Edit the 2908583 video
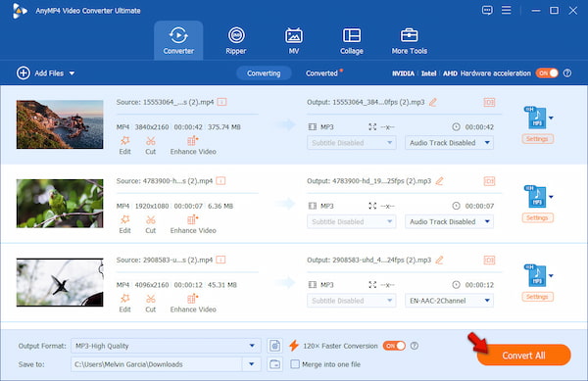 click(x=124, y=304)
